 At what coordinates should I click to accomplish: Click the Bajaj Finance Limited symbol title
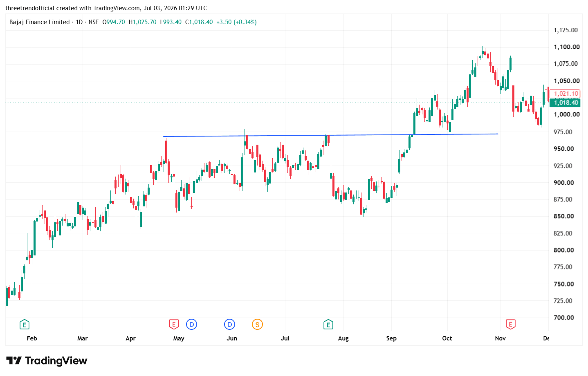(x=40, y=22)
